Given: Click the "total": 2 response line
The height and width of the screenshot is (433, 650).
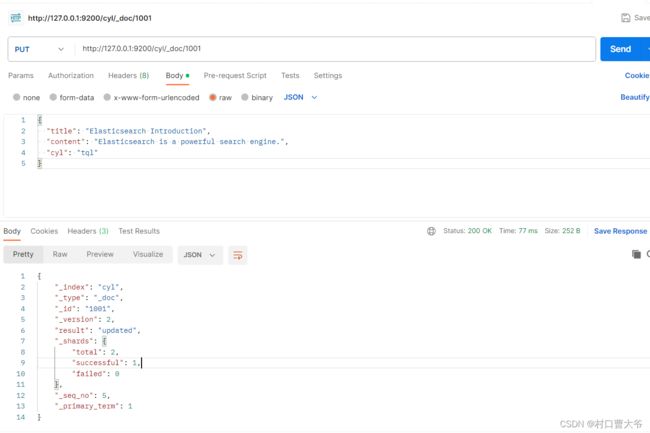Looking at the screenshot, I should coord(95,352).
